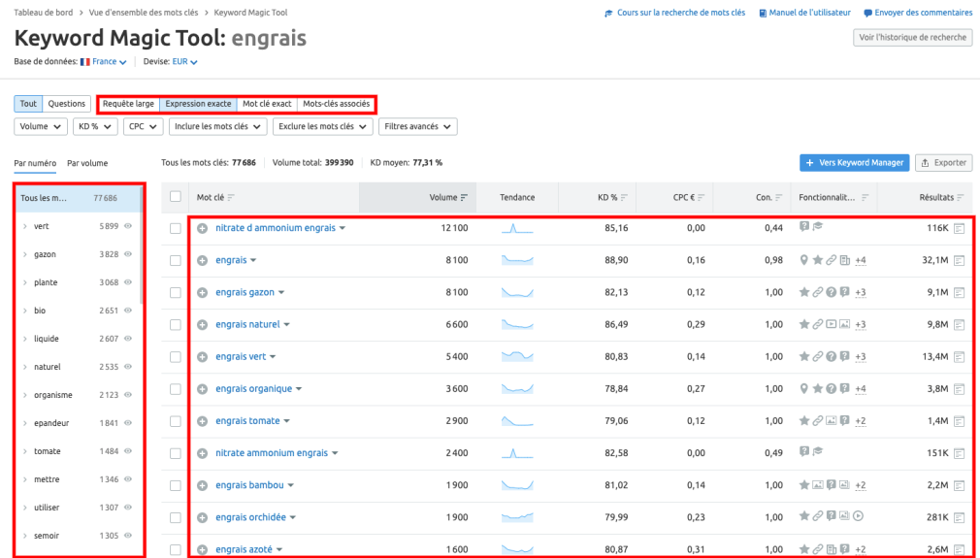This screenshot has width=980, height=558.
Task: Click plus icon beside 'engrais vert'
Action: pyautogui.click(x=202, y=357)
